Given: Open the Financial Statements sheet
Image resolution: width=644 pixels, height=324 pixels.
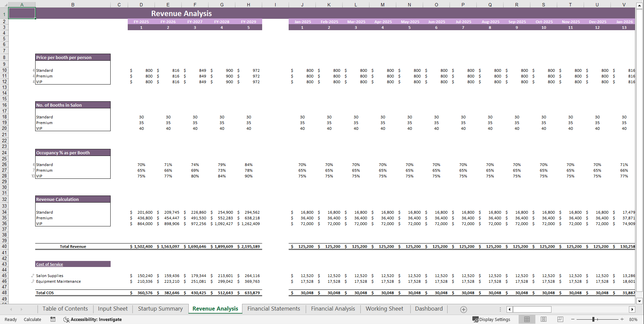Looking at the screenshot, I should coord(274,309).
